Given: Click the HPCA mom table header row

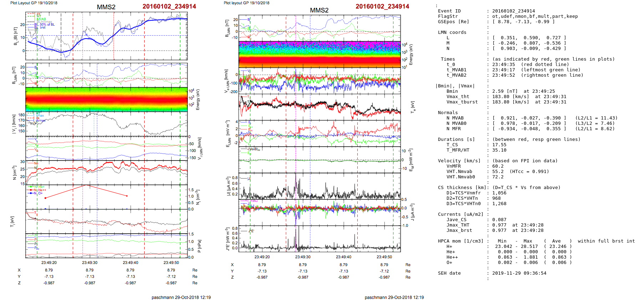Looking at the screenshot, I should point(536,241).
